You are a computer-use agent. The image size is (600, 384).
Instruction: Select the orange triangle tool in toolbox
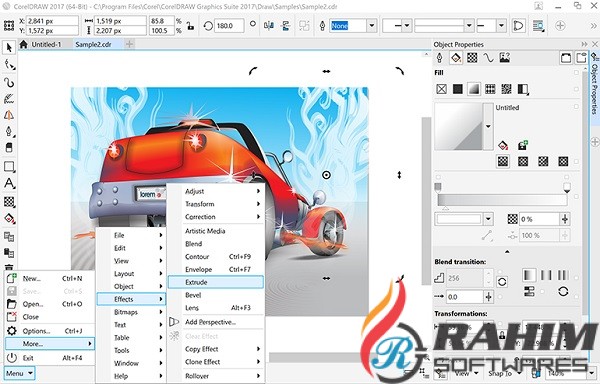[9, 115]
